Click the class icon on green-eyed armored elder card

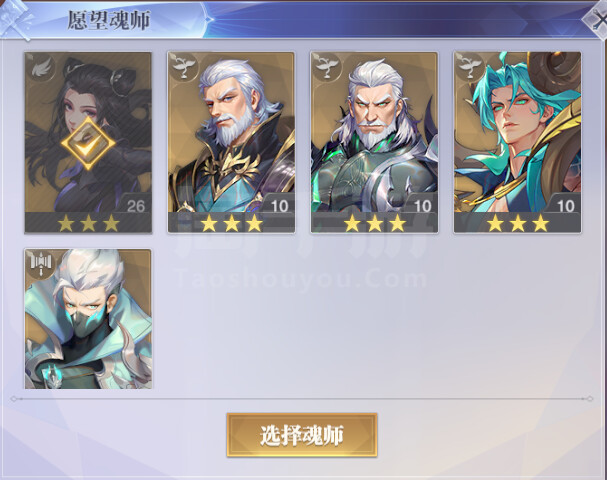pyautogui.click(x=326, y=67)
